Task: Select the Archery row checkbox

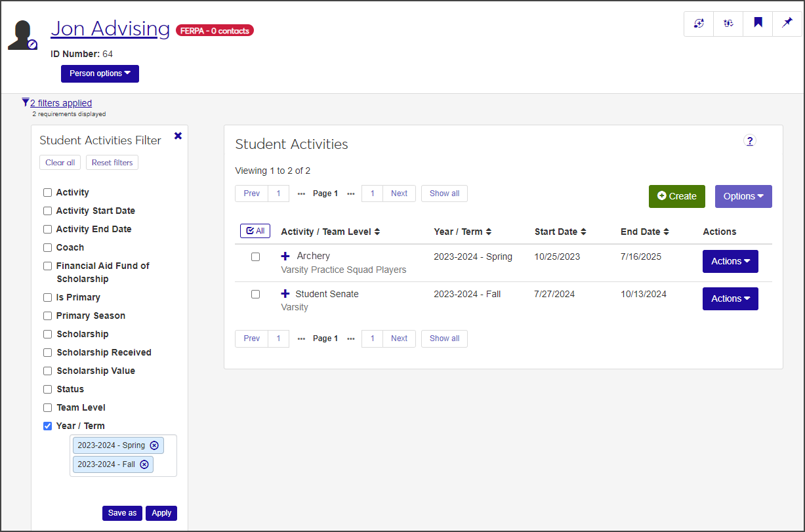Action: (x=256, y=256)
